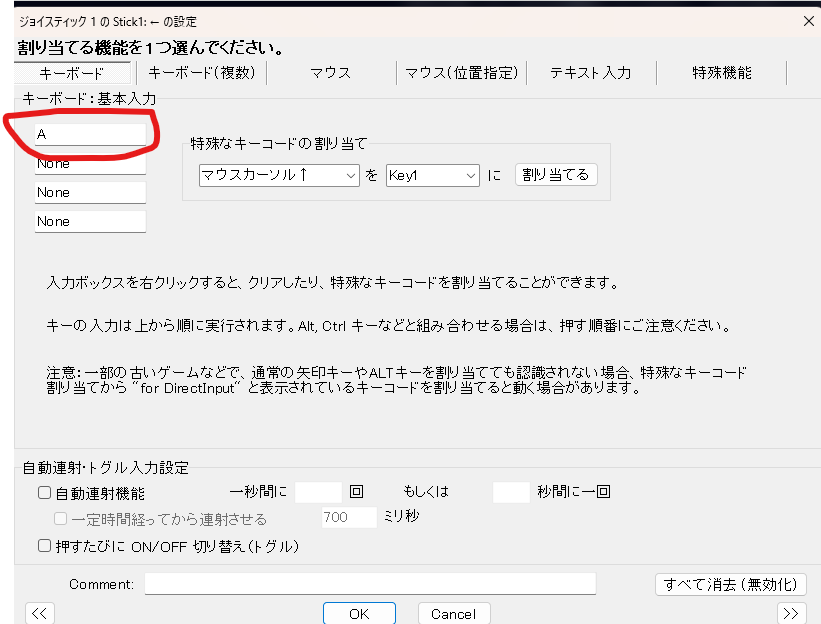The height and width of the screenshot is (624, 821).
Task: Go to next button with >> arrow
Action: (791, 613)
